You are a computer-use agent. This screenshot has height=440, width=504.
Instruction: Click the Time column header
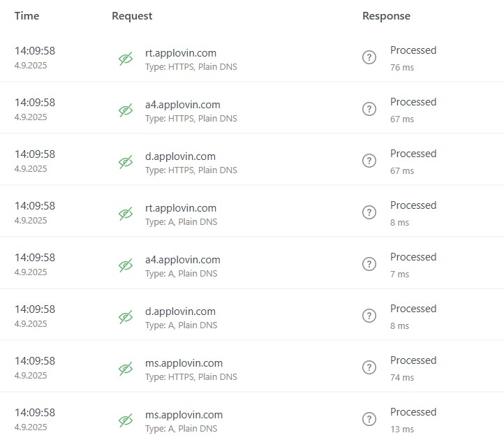point(27,16)
